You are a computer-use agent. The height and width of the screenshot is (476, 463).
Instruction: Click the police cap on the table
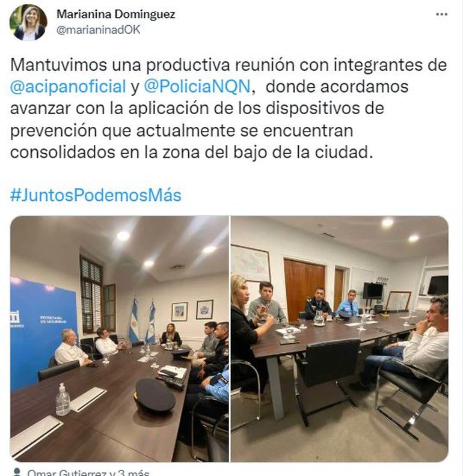click(x=155, y=395)
